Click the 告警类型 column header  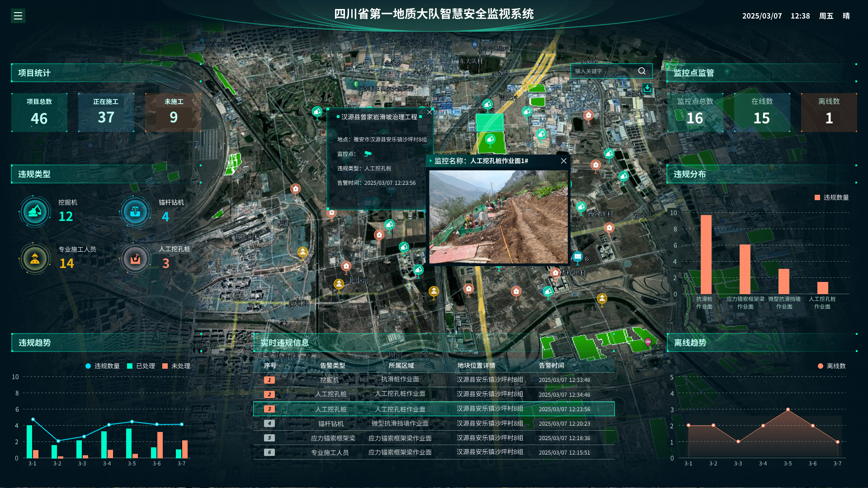click(333, 366)
